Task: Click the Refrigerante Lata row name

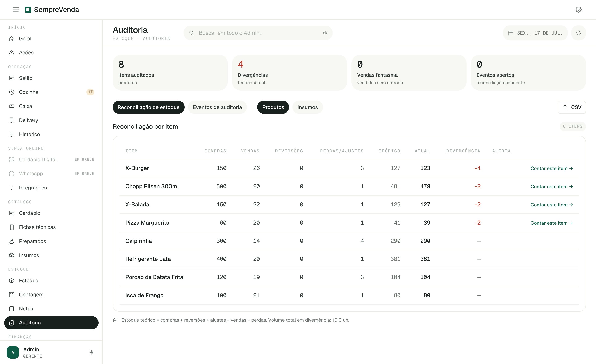Action: (148, 259)
